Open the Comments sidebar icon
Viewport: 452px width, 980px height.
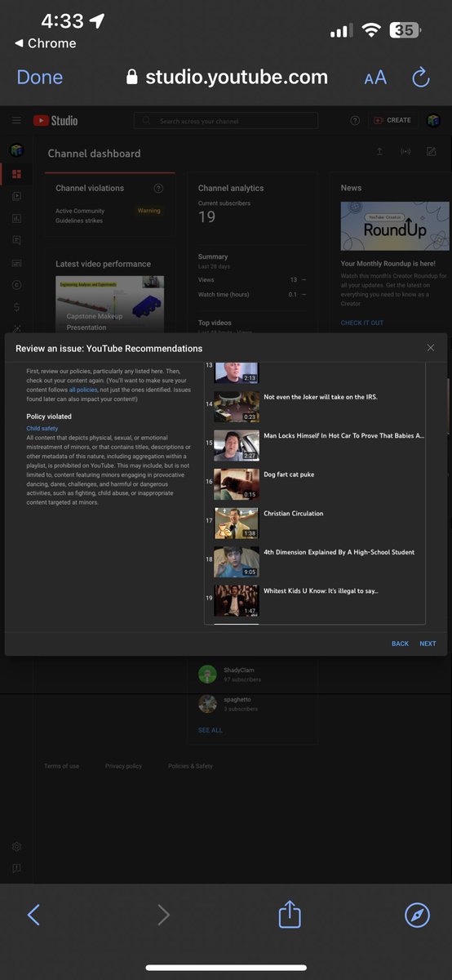coord(16,240)
